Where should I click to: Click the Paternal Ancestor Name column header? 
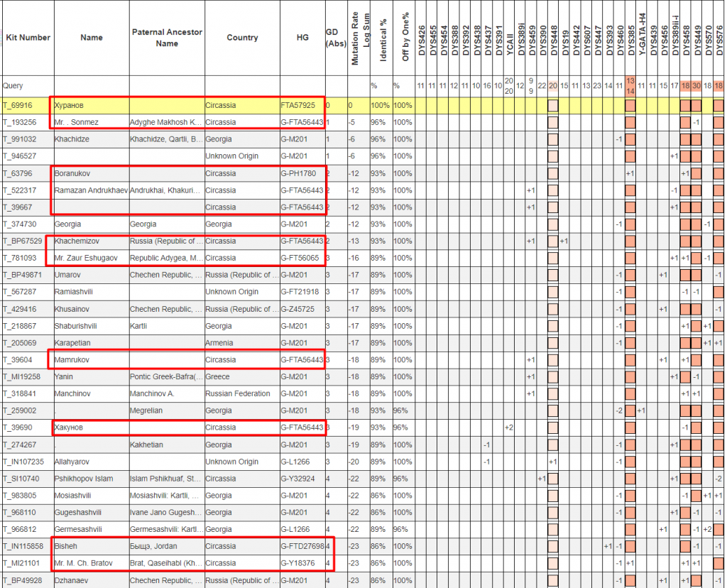[167, 38]
